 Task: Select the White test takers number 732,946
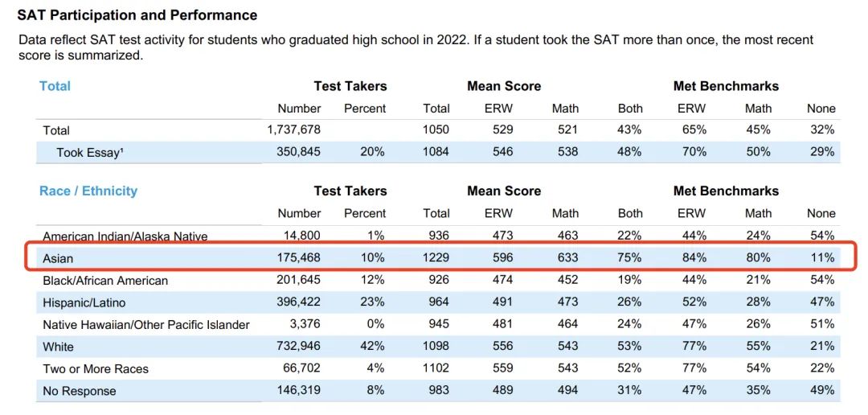[298, 347]
